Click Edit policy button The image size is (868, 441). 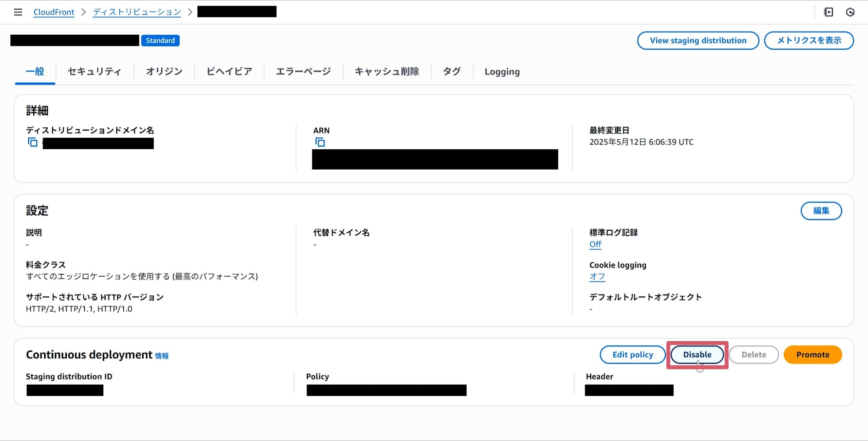(x=632, y=355)
